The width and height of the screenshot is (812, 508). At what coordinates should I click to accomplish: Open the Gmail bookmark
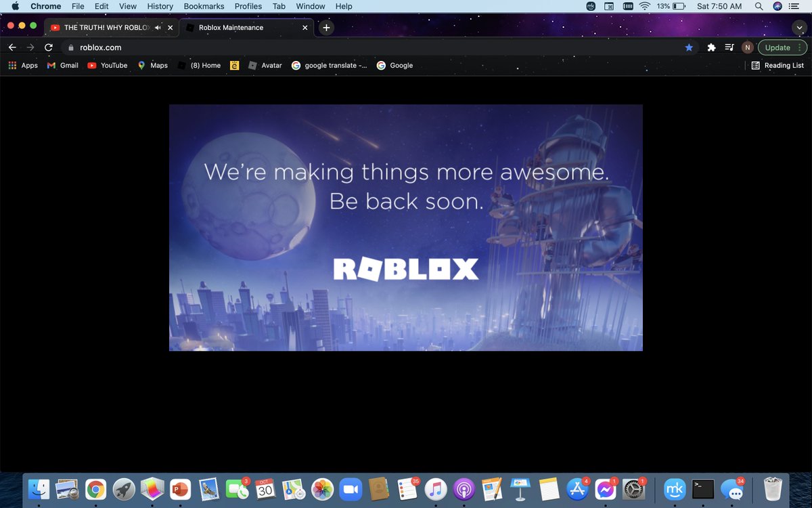coord(63,66)
